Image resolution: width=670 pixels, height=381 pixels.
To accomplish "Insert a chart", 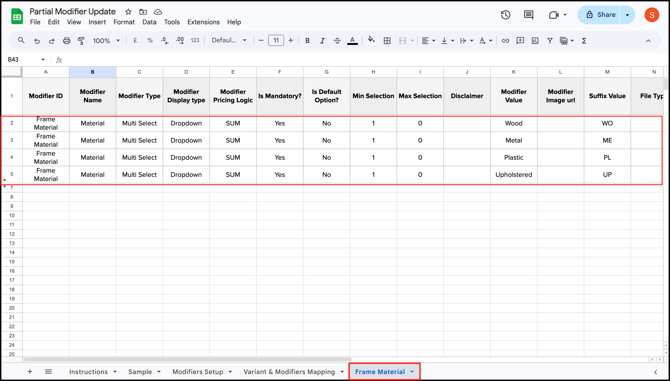I will 535,41.
